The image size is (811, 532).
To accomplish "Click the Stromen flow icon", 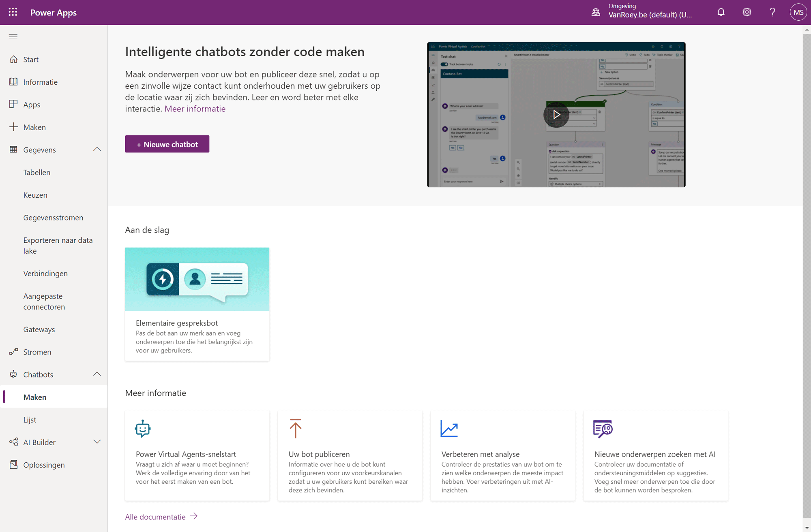I will tap(13, 352).
